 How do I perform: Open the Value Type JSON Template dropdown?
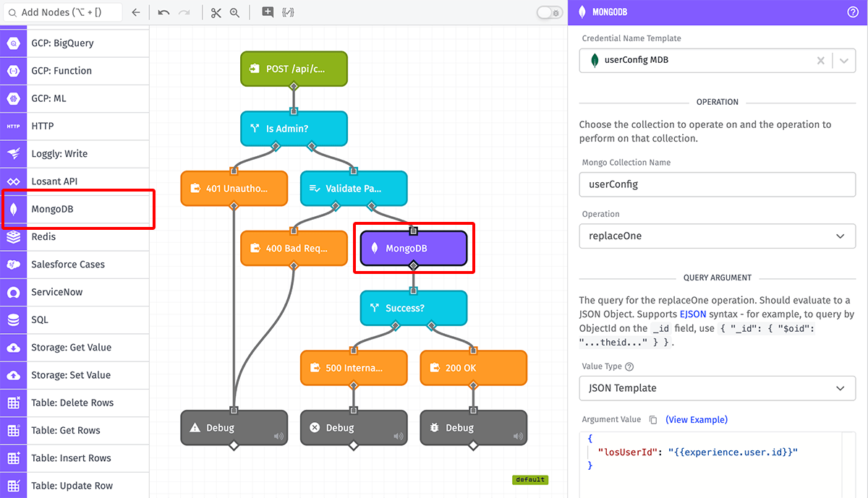click(718, 388)
